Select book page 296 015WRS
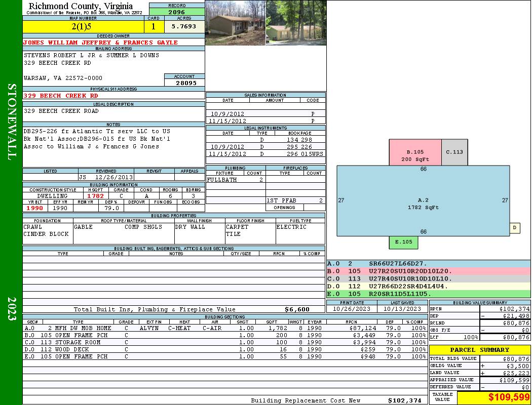The image size is (532, 405). pyautogui.click(x=305, y=154)
